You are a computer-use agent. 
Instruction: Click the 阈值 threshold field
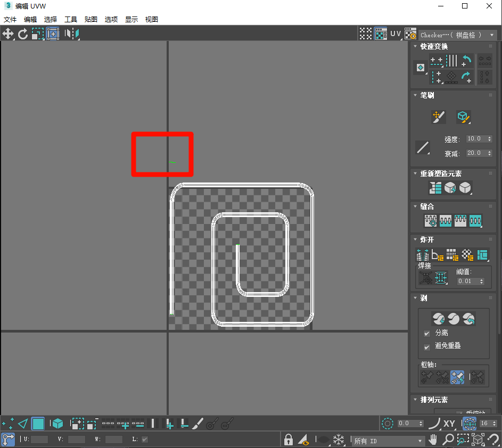pos(467,281)
